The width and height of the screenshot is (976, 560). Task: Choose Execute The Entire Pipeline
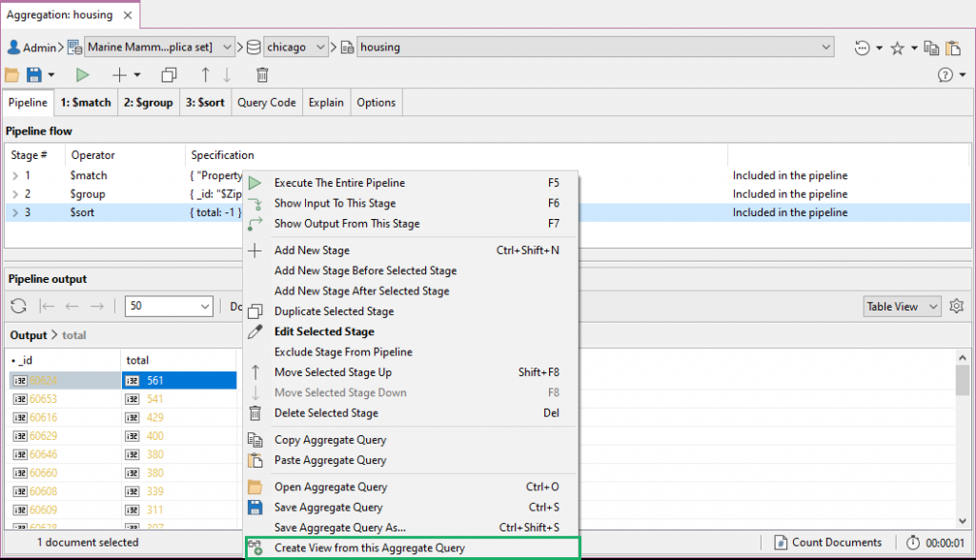tap(412, 183)
